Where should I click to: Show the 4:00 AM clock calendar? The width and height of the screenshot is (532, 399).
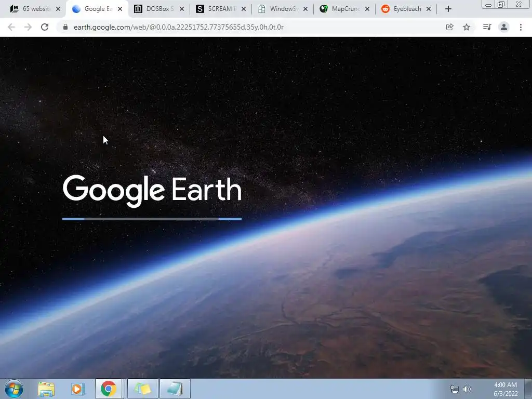click(505, 389)
